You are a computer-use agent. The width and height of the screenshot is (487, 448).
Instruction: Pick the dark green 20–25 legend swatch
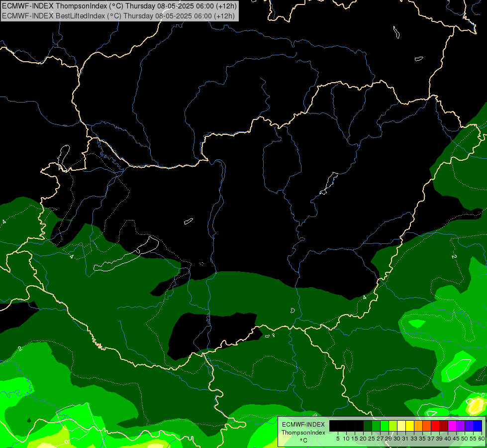coord(368,426)
